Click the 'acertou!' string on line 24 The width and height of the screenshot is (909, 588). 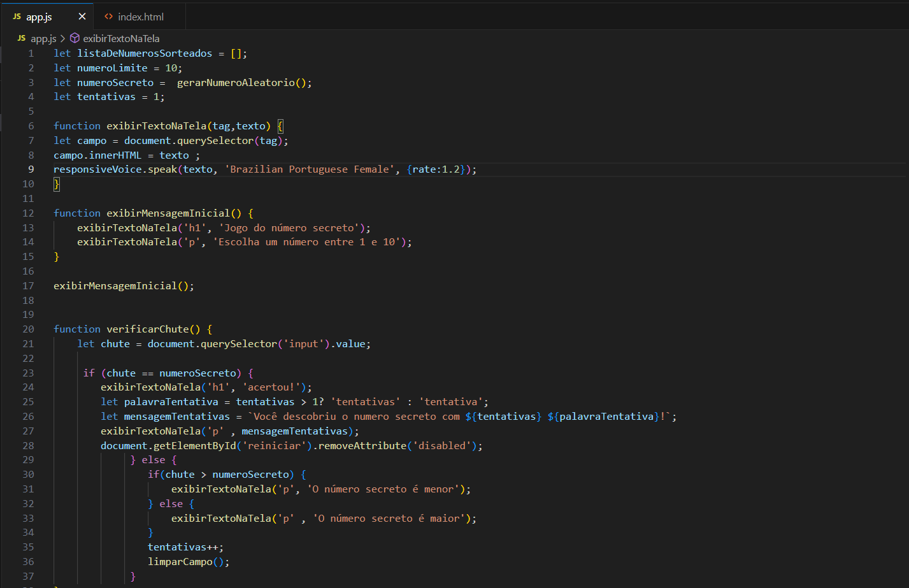[271, 387]
